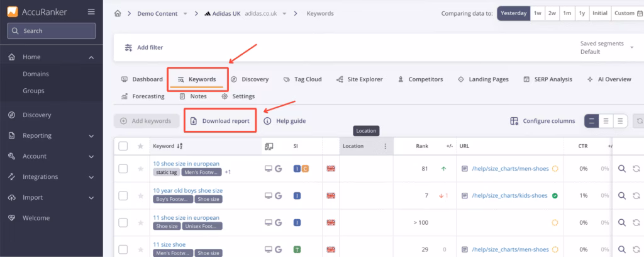Open the /help/size_charts/kids-shoes URL link

pyautogui.click(x=510, y=196)
